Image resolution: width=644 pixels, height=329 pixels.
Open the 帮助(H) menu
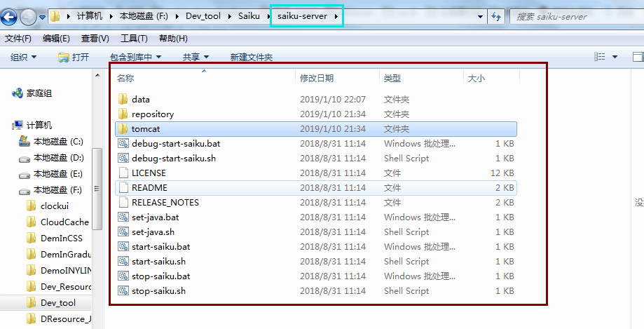173,39
